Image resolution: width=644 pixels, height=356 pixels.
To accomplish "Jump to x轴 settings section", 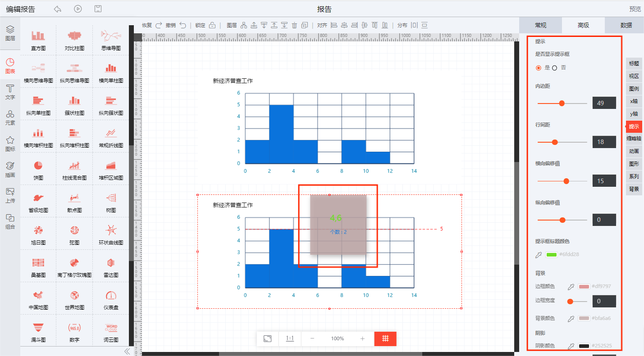I will pos(634,101).
